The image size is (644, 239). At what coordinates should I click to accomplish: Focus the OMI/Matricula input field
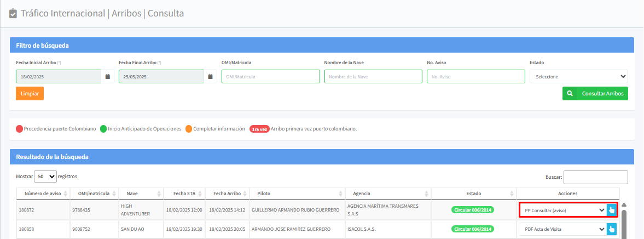point(270,77)
